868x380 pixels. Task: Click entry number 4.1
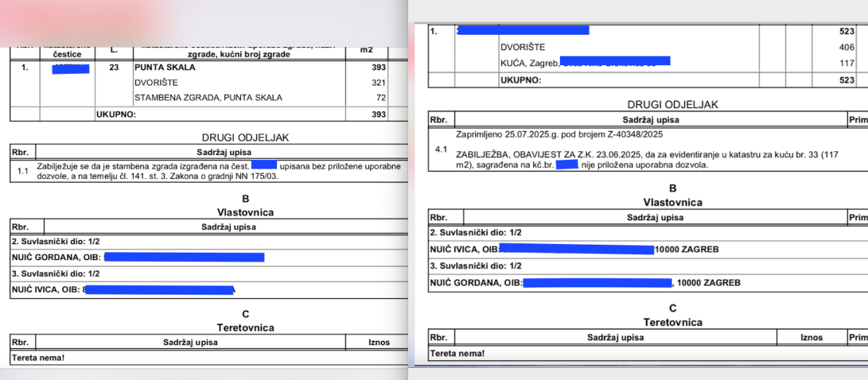441,149
